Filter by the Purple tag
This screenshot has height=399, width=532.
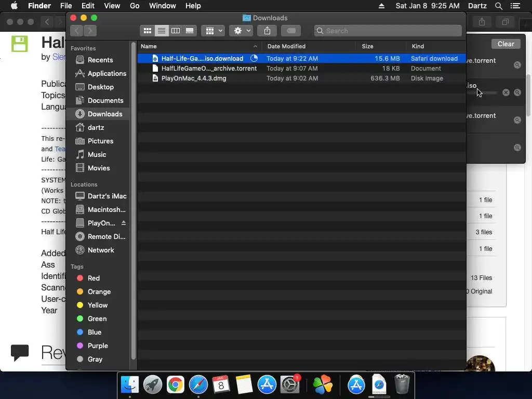pyautogui.click(x=98, y=346)
